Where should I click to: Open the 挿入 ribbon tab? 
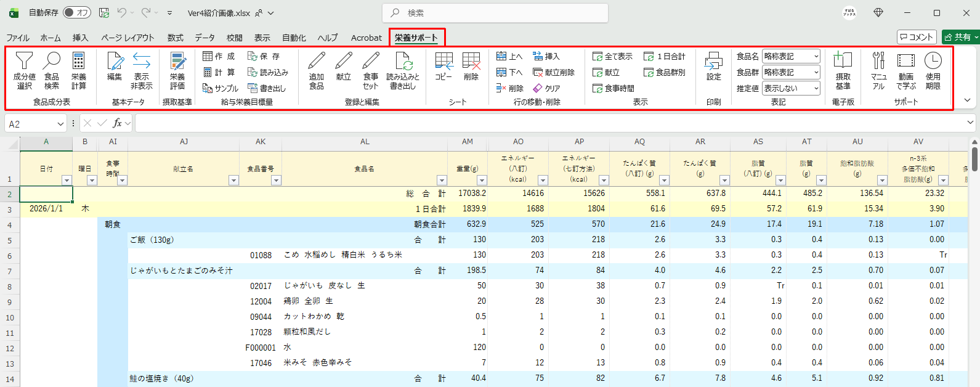click(x=81, y=38)
